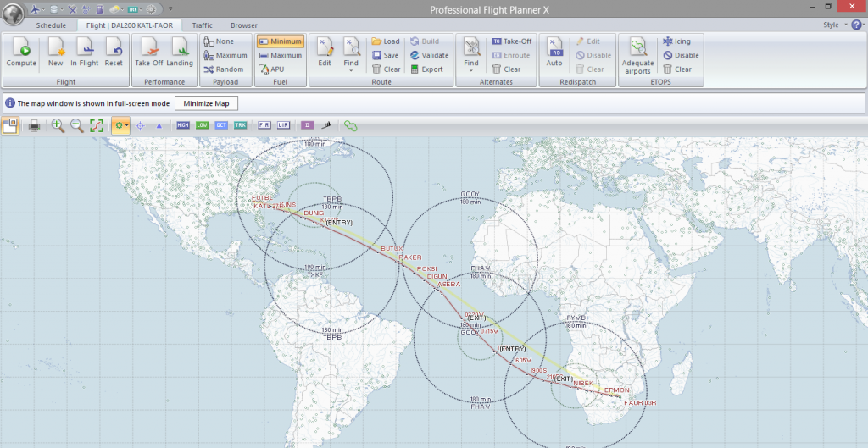Viewport: 868px width, 448px height.
Task: Toggle the full-screen map window icon
Action: click(x=10, y=126)
